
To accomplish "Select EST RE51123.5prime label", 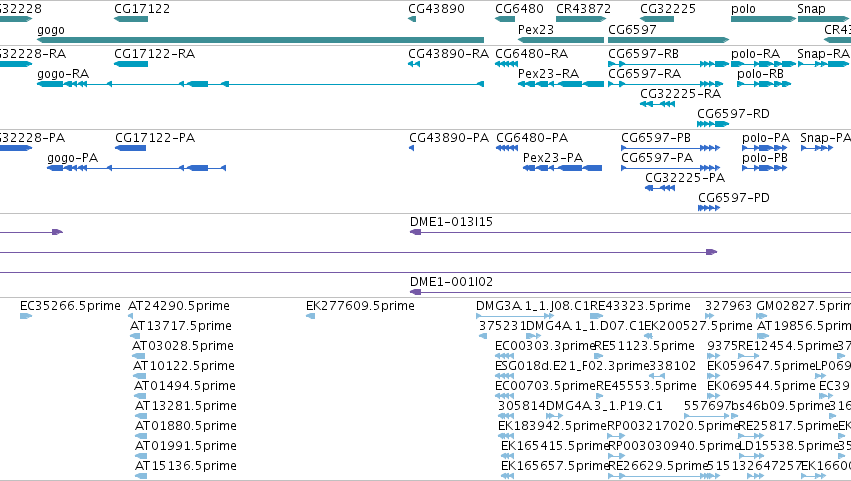I will click(644, 346).
